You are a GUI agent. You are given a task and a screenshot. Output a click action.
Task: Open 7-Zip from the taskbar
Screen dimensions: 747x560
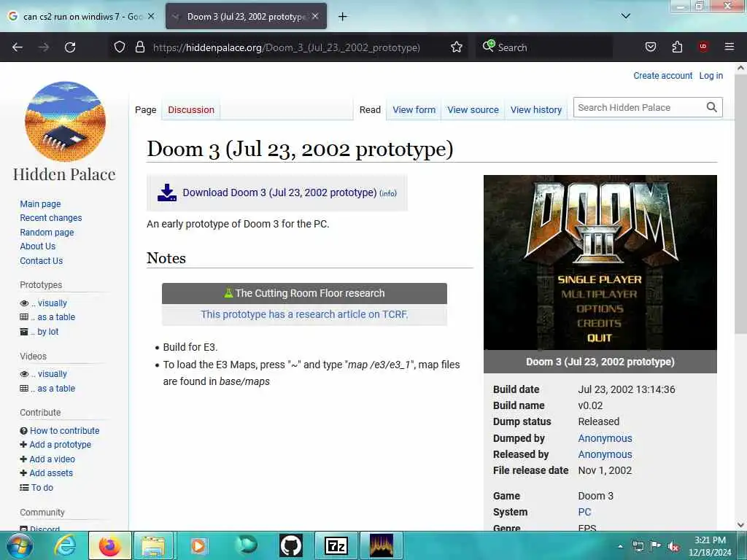click(336, 545)
